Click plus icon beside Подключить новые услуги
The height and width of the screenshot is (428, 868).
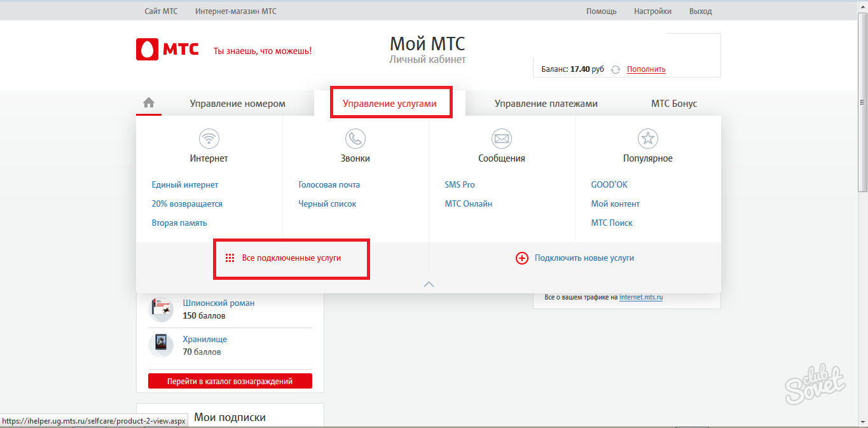click(521, 258)
